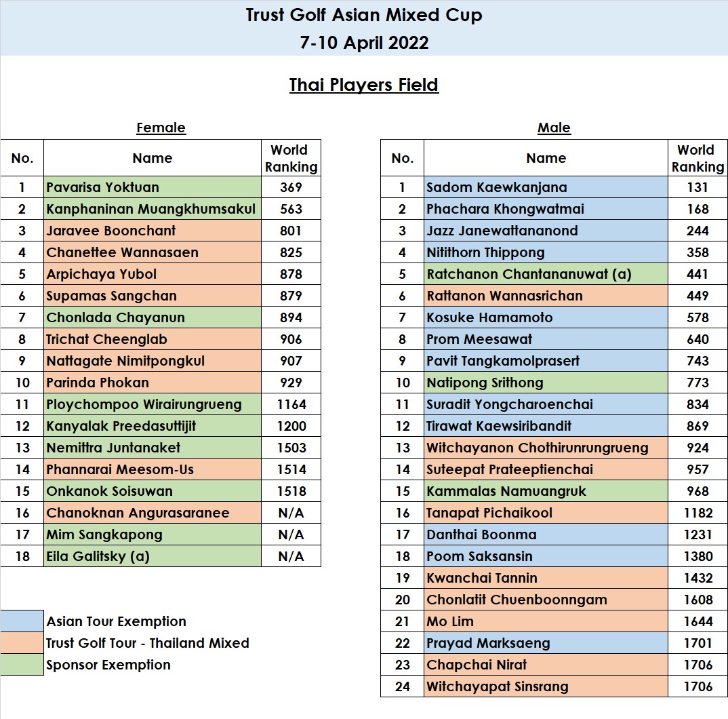Viewport: 728px width, 719px height.
Task: Select the Pavarisa Yoktuan name cell
Action: point(153,187)
